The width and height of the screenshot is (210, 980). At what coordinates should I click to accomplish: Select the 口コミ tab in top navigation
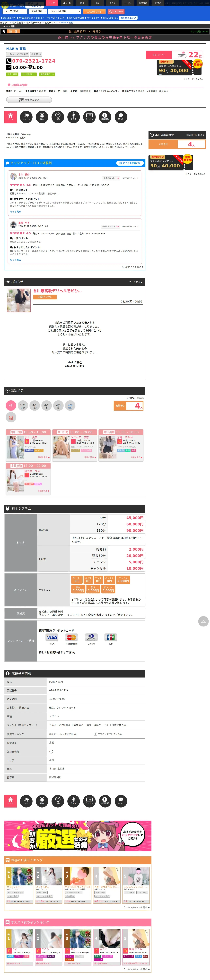pyautogui.click(x=158, y=3)
